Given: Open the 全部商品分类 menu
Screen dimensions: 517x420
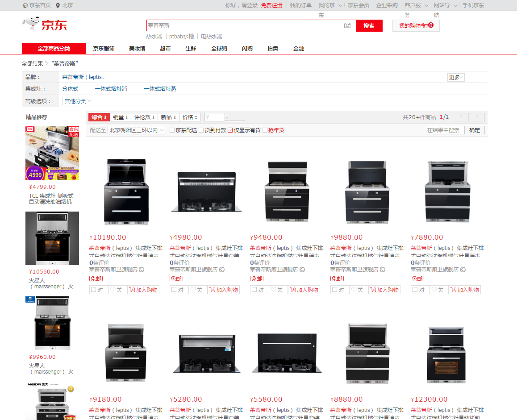Looking at the screenshot, I should pos(54,49).
